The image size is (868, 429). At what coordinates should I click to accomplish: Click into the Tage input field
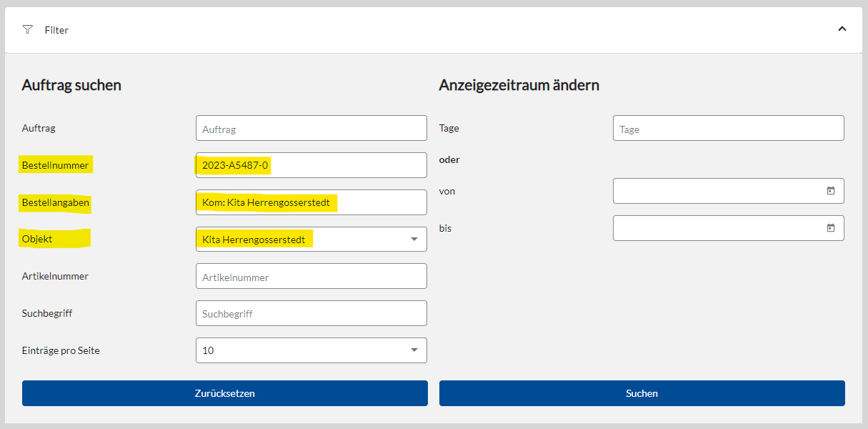pyautogui.click(x=729, y=128)
